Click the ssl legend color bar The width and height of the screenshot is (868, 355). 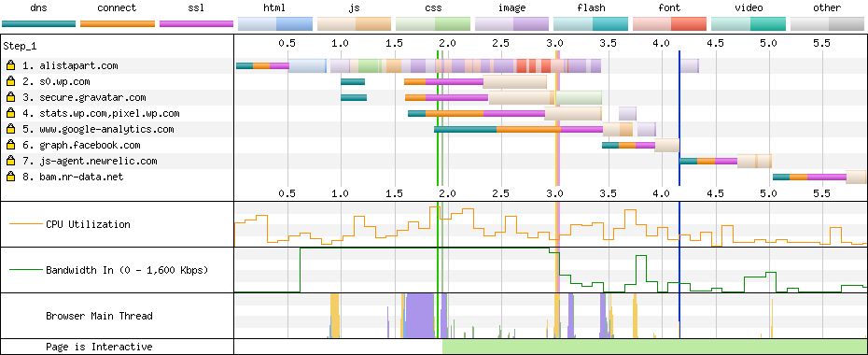point(196,23)
